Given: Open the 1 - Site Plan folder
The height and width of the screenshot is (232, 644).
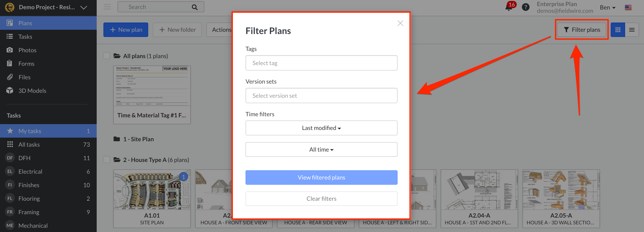Looking at the screenshot, I should click(x=138, y=139).
